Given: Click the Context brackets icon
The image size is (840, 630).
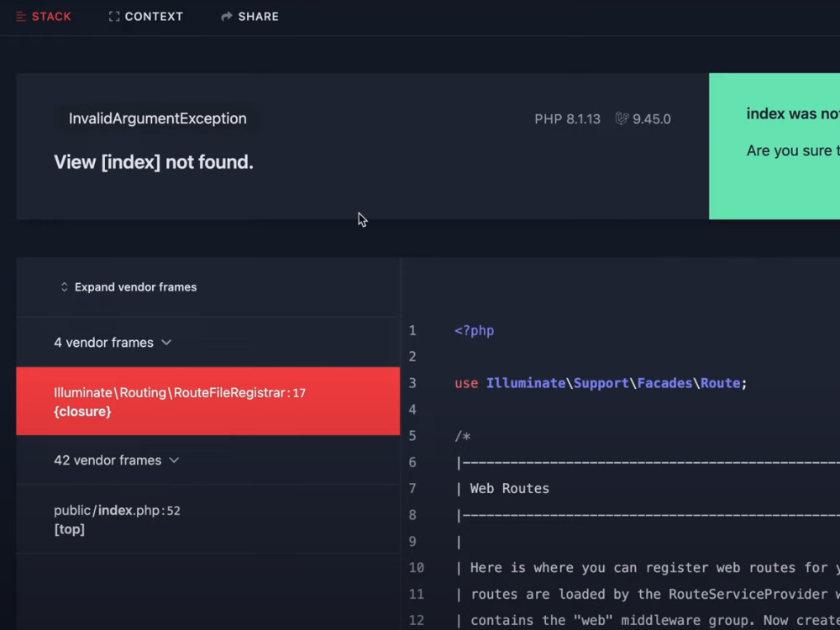Looking at the screenshot, I should (113, 17).
